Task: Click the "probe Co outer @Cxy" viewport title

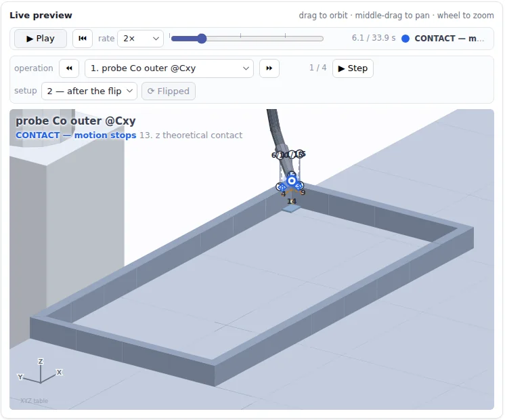Action: tap(76, 121)
